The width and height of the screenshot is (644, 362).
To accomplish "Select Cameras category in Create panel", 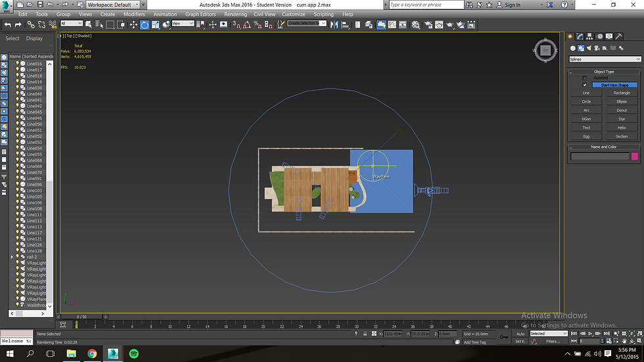I will click(x=597, y=48).
